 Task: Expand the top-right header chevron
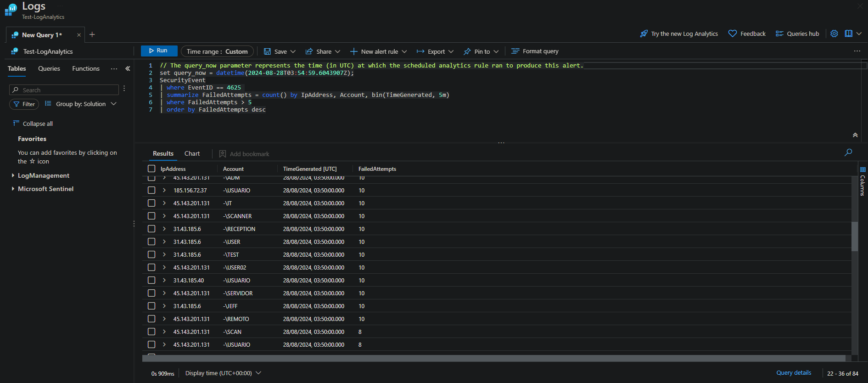click(x=859, y=34)
